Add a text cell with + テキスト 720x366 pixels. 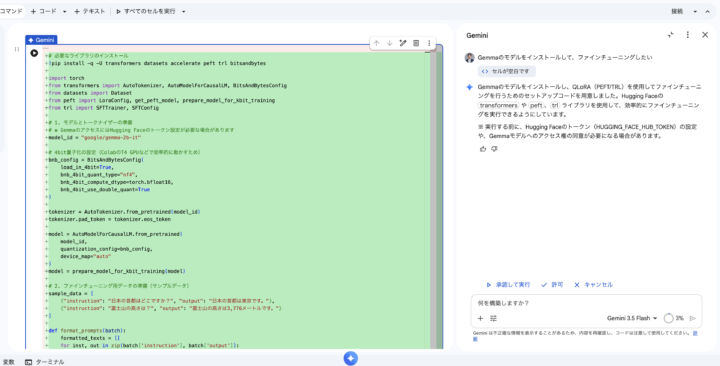[90, 11]
